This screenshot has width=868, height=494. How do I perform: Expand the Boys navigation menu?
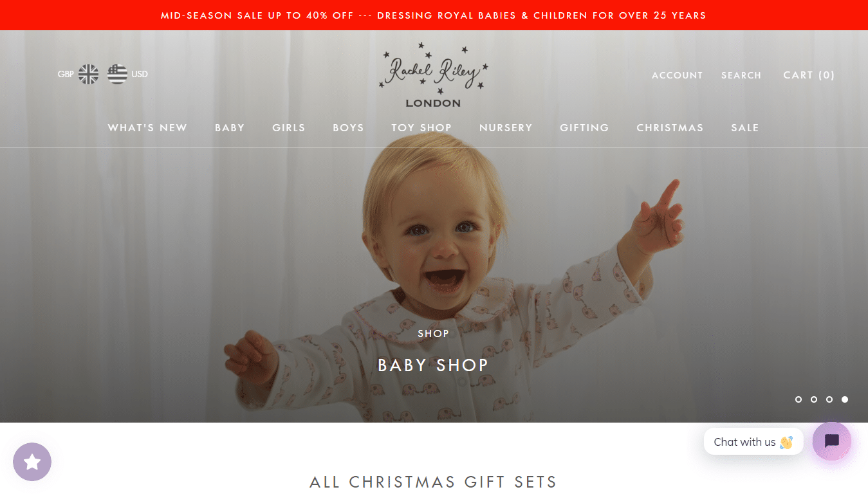pos(348,128)
